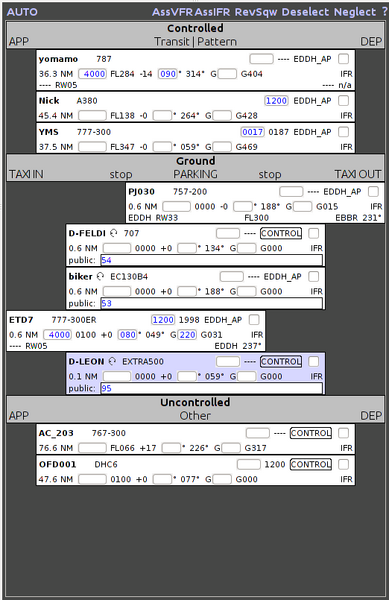
Task: Select callsign ETD7
Action: [x=21, y=320]
